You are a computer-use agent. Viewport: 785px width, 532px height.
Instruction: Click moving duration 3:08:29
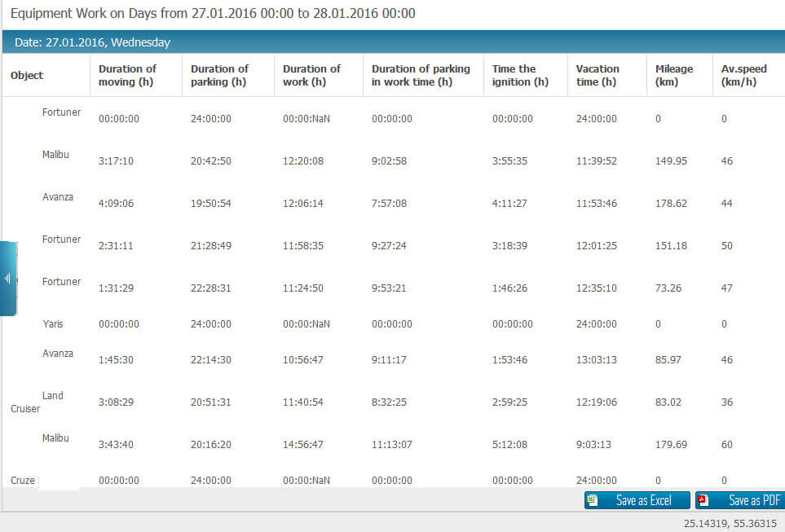click(x=116, y=402)
